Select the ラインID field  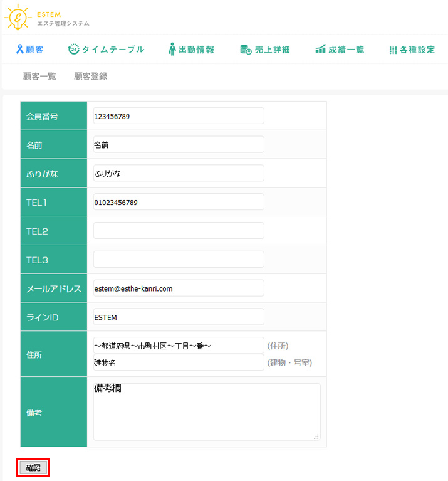point(179,317)
